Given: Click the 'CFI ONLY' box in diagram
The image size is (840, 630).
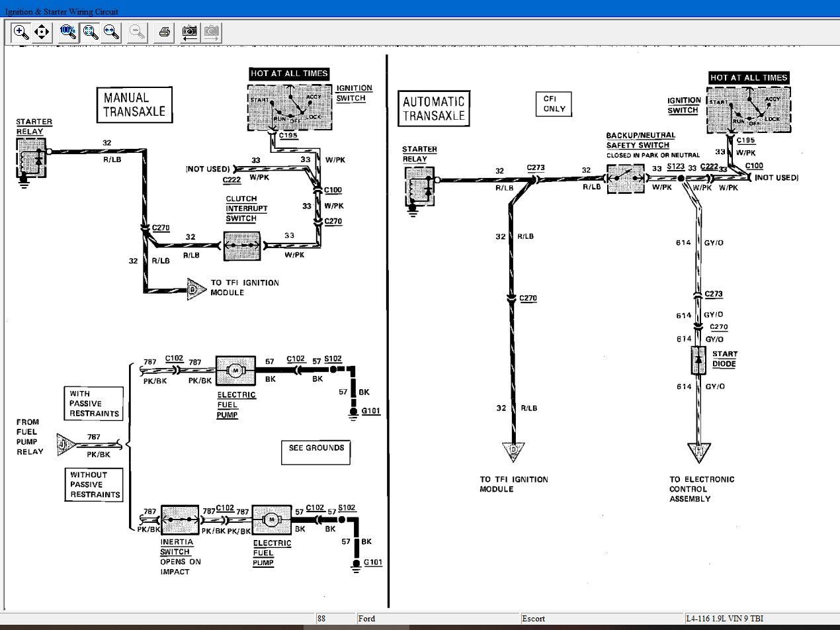Looking at the screenshot, I should click(554, 104).
